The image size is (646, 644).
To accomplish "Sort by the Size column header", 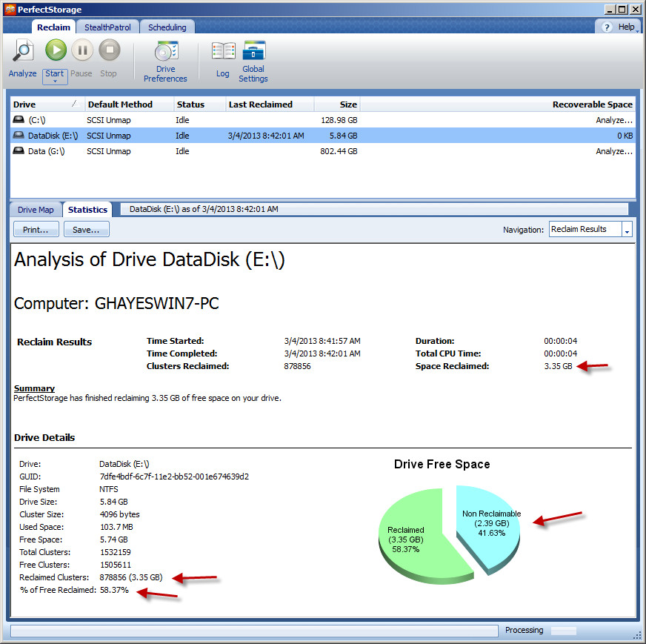I will coord(337,104).
